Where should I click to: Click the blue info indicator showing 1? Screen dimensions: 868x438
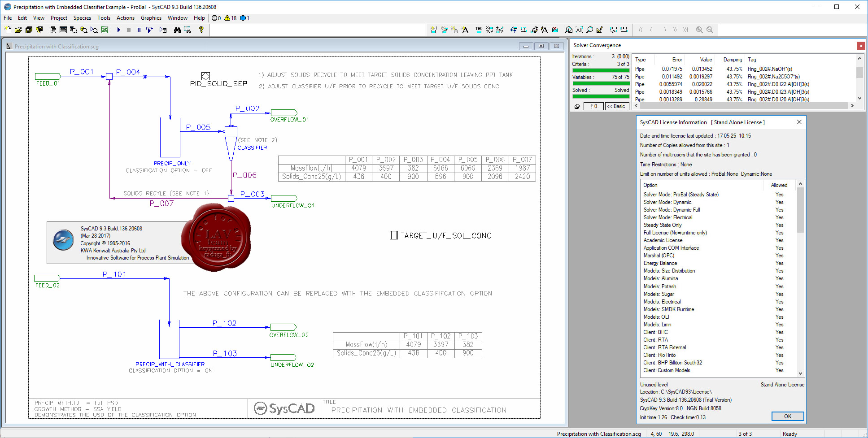244,18
